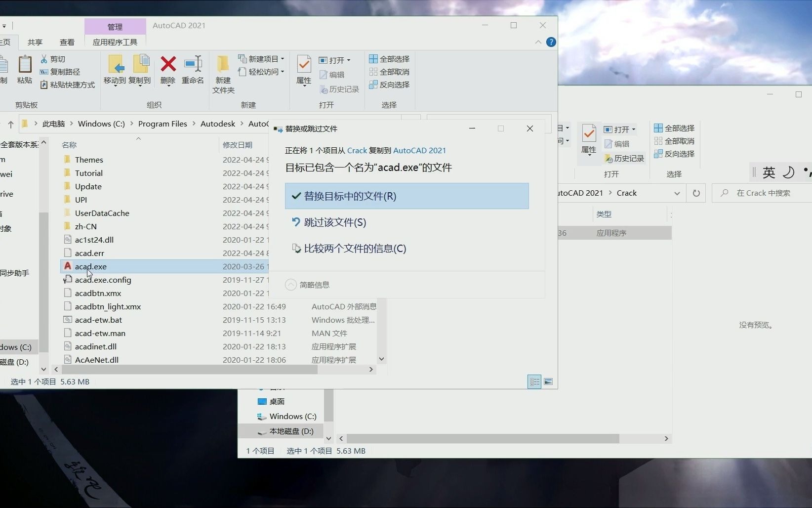This screenshot has height=508, width=812.
Task: Switch to large icons view in status bar
Action: 548,381
